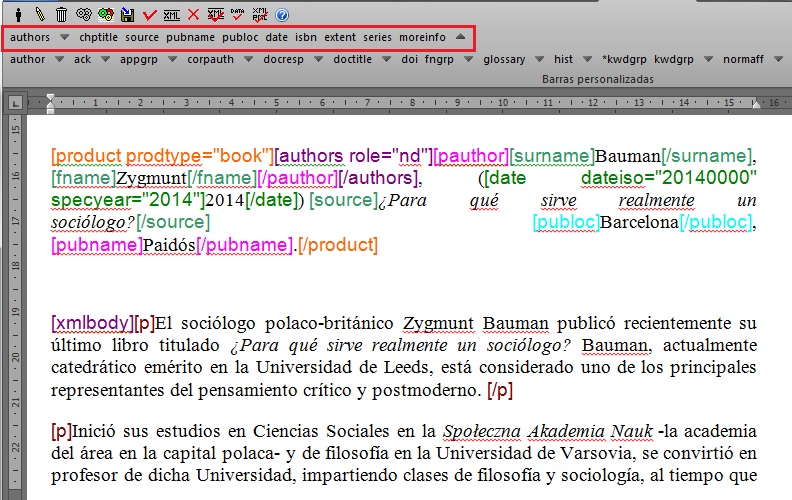
Task: Click the pubname tag button
Action: (190, 38)
